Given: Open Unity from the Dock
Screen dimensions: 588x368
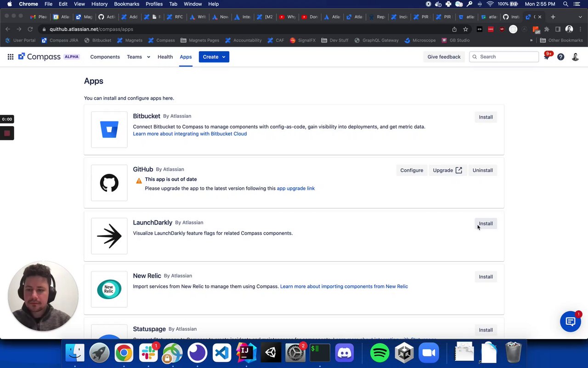Looking at the screenshot, I should (x=271, y=353).
